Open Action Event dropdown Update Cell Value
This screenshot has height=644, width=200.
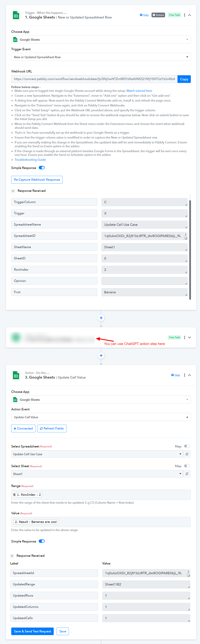(101, 417)
